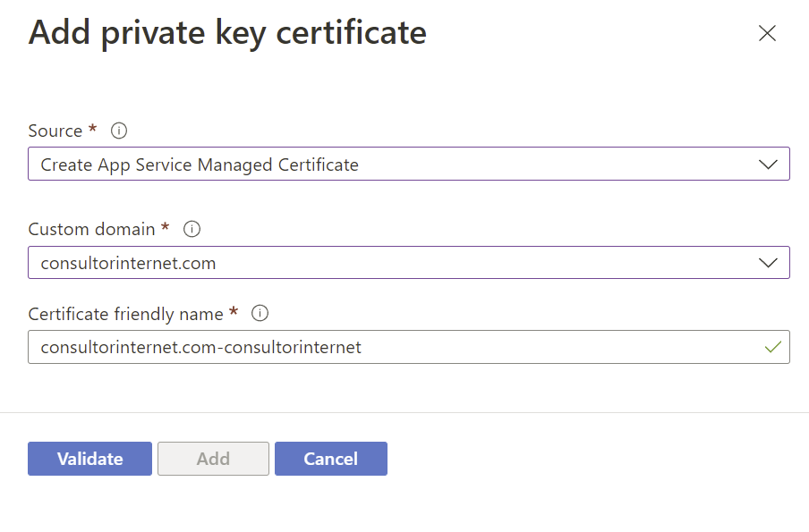Click the disabled Add button
The height and width of the screenshot is (532, 809).
213,459
